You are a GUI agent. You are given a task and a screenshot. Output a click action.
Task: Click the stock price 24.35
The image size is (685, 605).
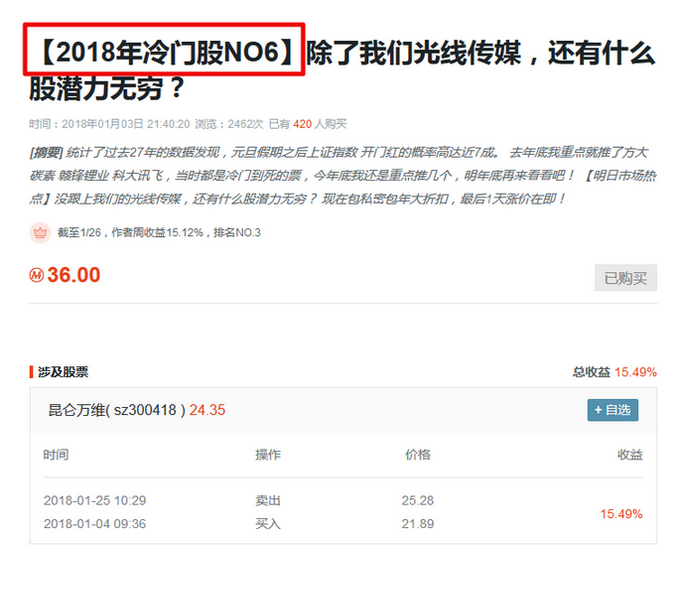click(x=207, y=410)
